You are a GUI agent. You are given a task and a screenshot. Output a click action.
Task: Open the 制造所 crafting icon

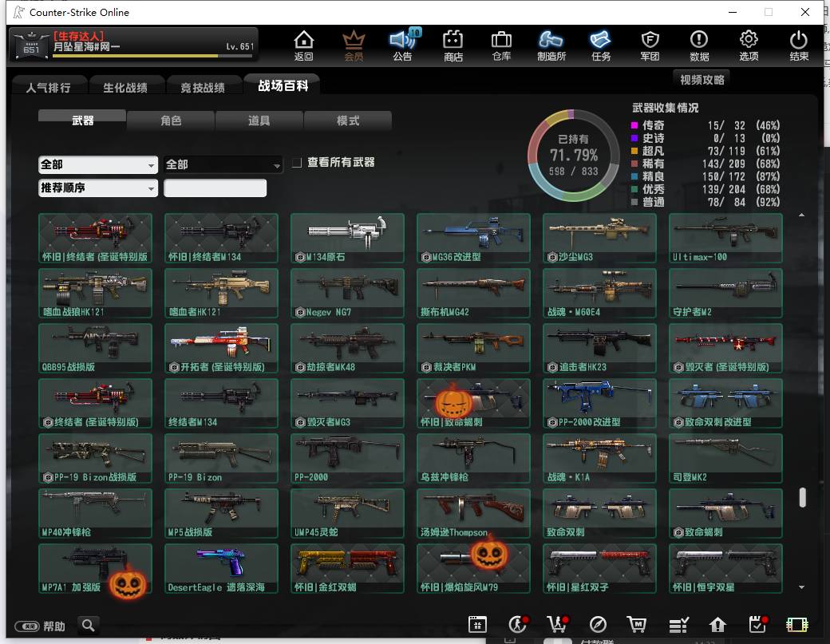point(551,45)
